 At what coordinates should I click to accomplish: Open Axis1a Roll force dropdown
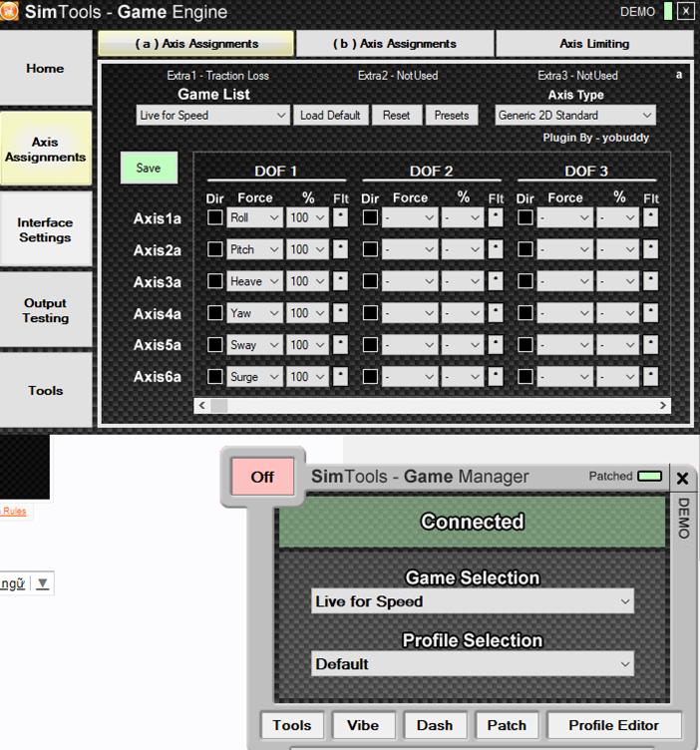(254, 217)
